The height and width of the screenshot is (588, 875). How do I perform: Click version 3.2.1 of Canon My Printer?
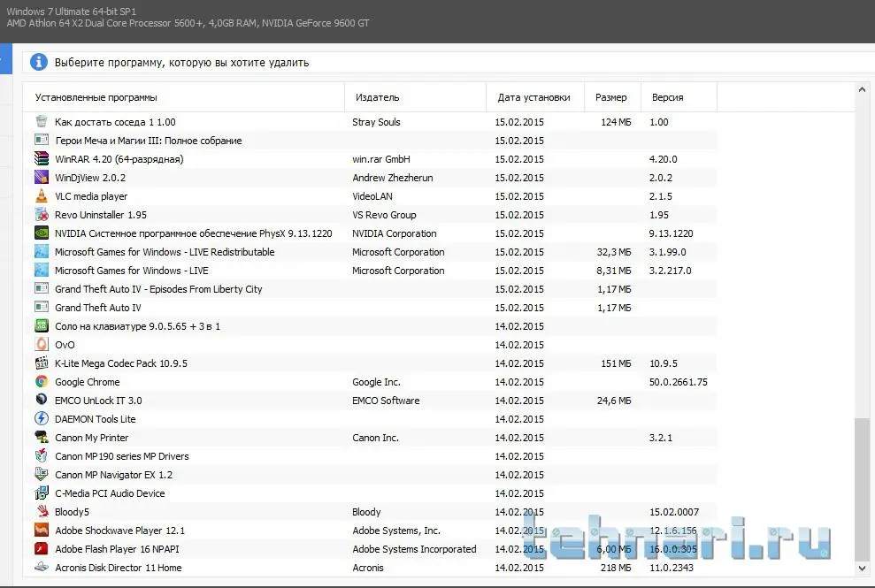tap(660, 438)
